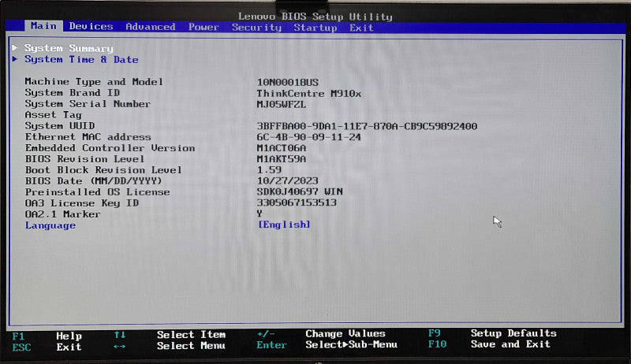Screen dimensions: 631x364
Task: Click ThinkCentre M910x brand value
Action: pos(309,94)
